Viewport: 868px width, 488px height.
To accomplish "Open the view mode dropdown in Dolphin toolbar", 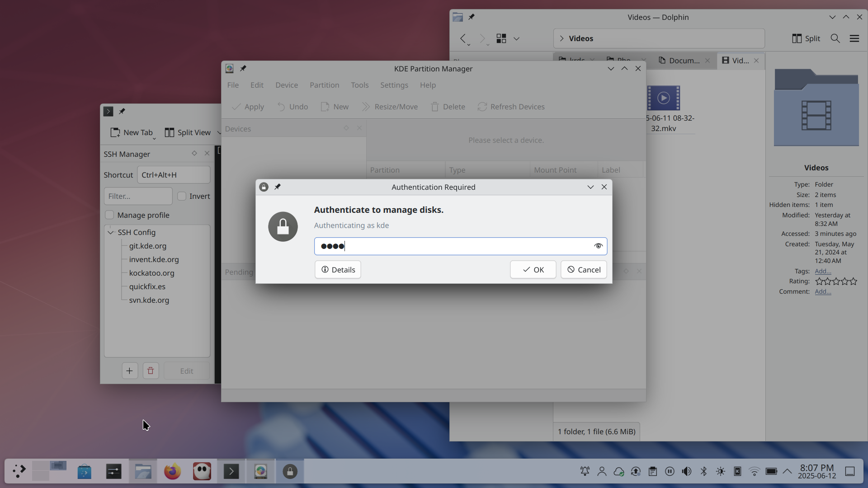I will pos(517,38).
